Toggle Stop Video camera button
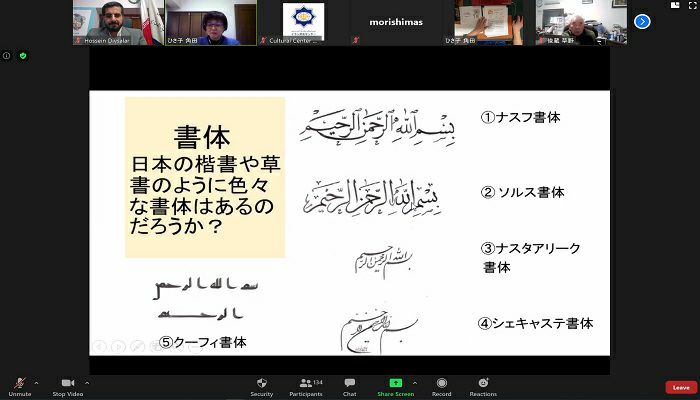The height and width of the screenshot is (400, 700). tap(67, 383)
